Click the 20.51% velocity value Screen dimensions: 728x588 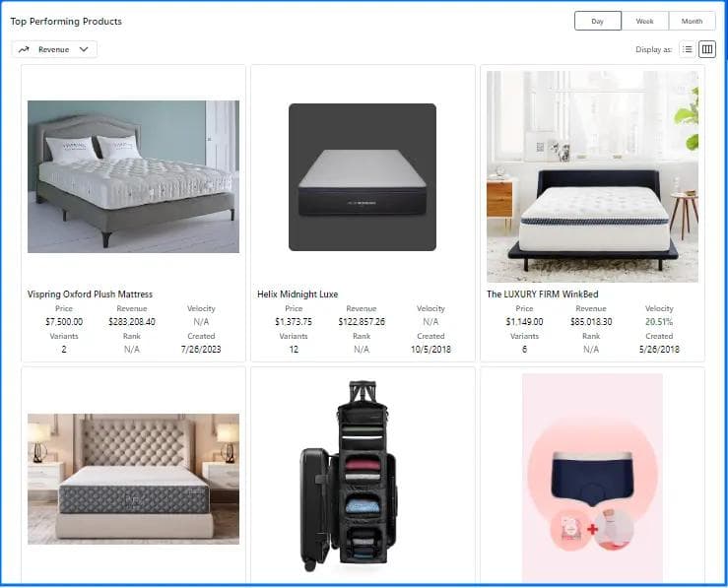[659, 322]
